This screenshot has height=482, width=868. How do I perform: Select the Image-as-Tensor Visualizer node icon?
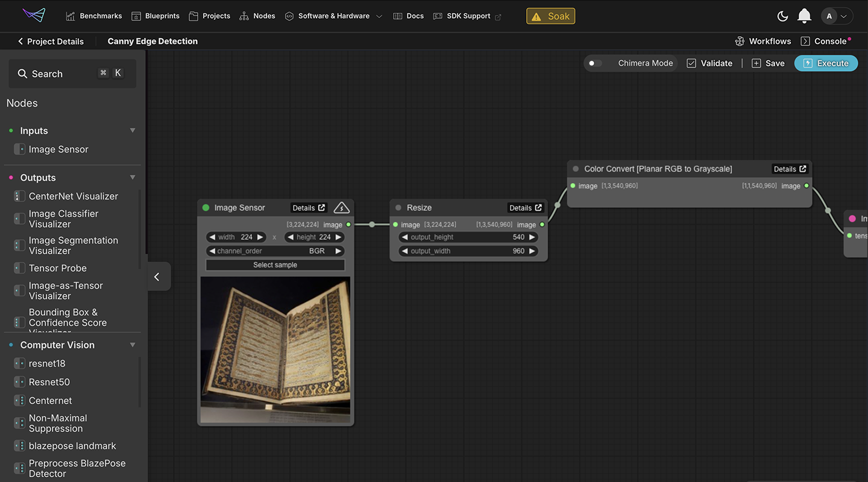click(x=19, y=290)
